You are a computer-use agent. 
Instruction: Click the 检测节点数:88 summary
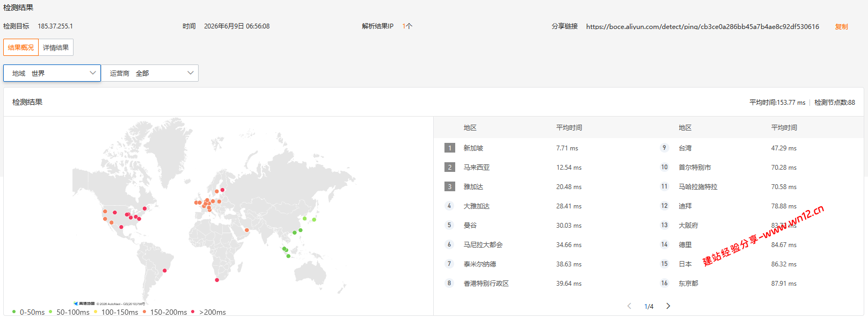point(835,103)
